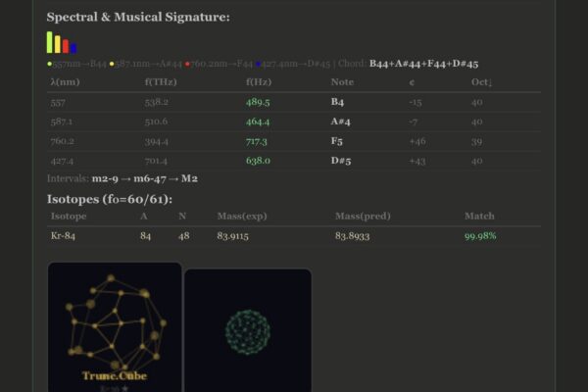Click the red dot before 760.2nm→F44
588x392 pixels.
coord(187,64)
